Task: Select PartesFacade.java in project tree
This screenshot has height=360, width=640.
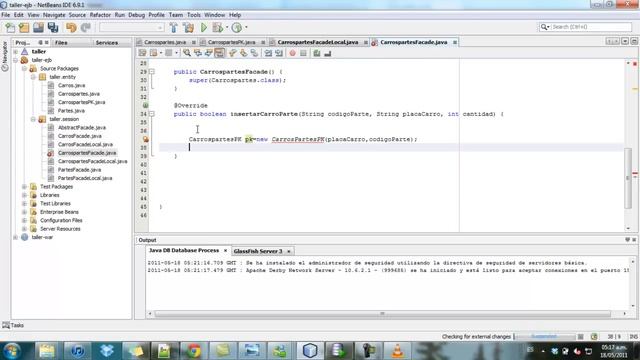Action: 79,170
